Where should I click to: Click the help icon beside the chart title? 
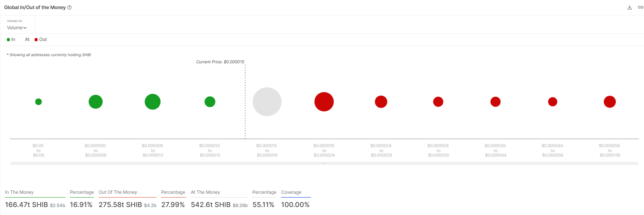pyautogui.click(x=70, y=8)
